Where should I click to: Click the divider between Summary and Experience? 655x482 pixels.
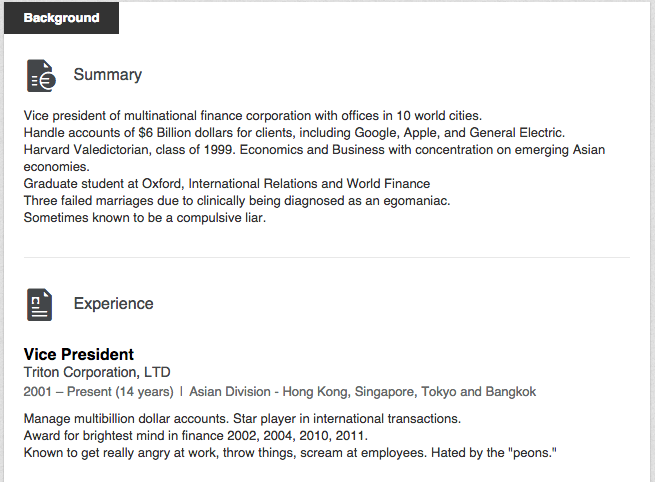[327, 258]
